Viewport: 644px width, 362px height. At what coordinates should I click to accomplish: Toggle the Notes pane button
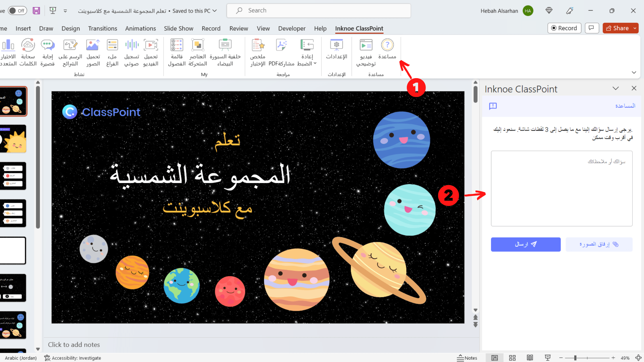467,358
